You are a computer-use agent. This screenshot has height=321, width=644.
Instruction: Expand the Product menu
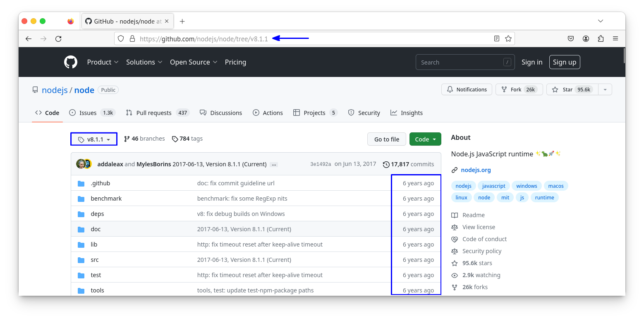[x=103, y=62]
